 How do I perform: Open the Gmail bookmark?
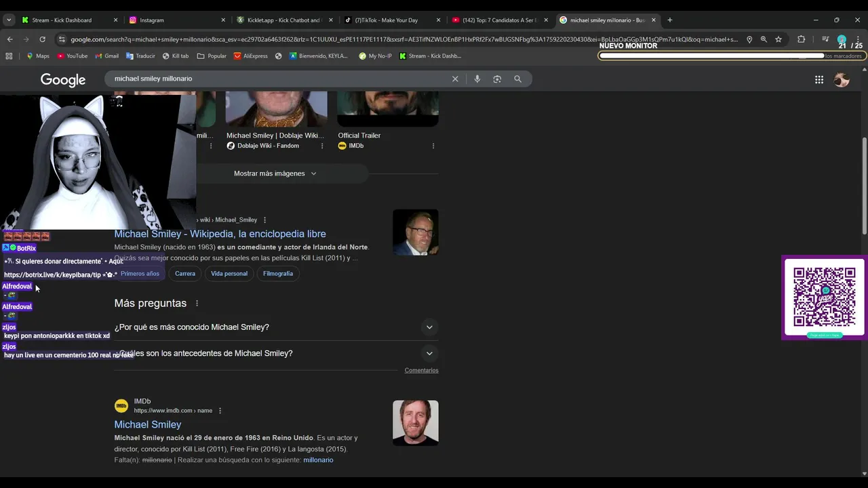[x=107, y=56]
